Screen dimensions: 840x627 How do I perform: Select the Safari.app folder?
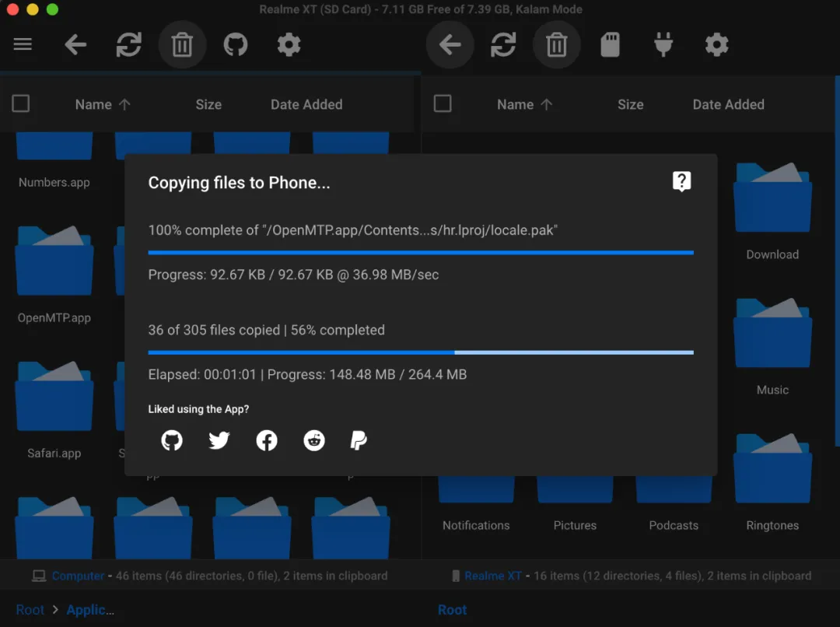coord(54,411)
